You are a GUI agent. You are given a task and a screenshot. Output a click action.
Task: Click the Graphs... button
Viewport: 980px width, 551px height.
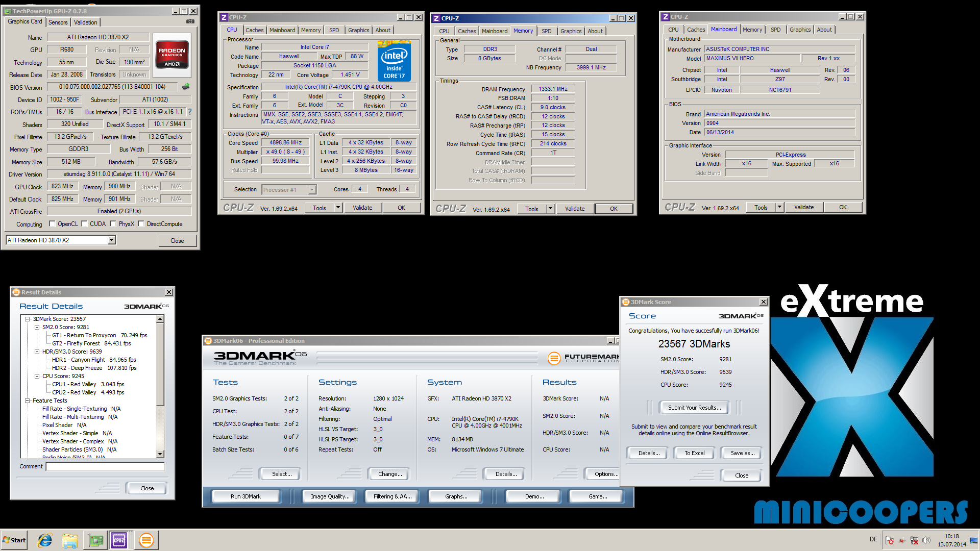pyautogui.click(x=456, y=496)
